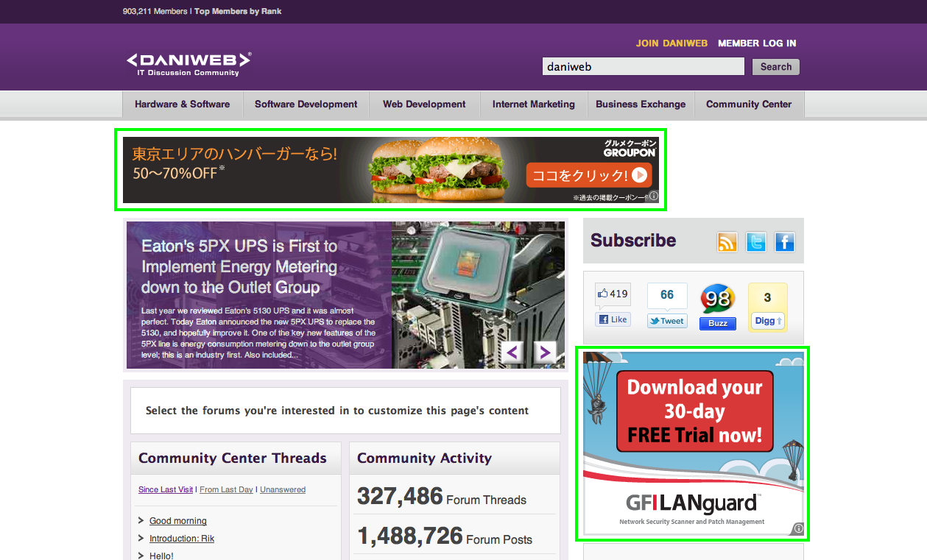Click the 66 tweet count bubble
927x560 pixels.
click(x=667, y=295)
